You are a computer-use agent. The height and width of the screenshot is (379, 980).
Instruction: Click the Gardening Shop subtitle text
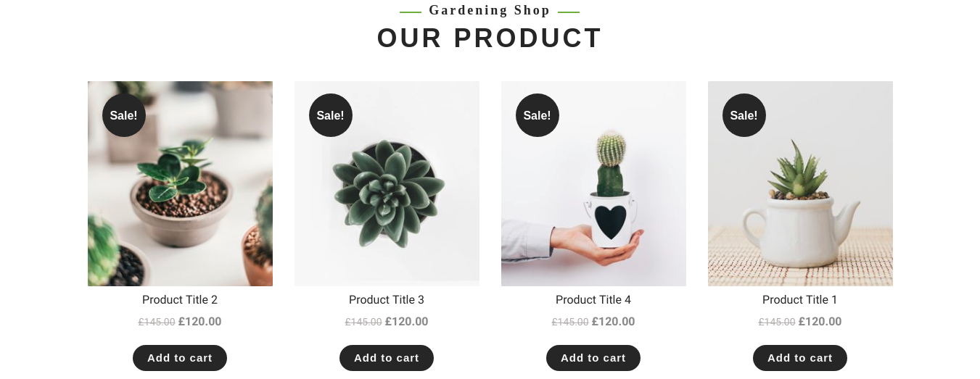(x=490, y=10)
